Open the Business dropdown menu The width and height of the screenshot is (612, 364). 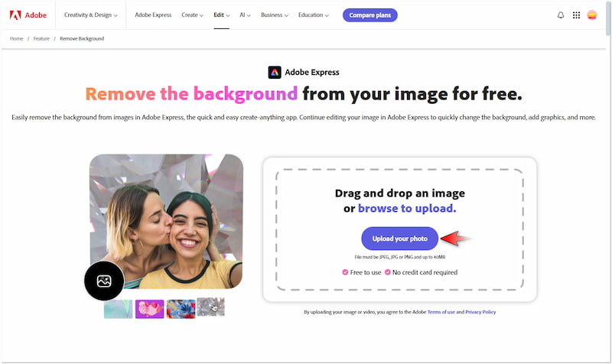click(x=275, y=15)
